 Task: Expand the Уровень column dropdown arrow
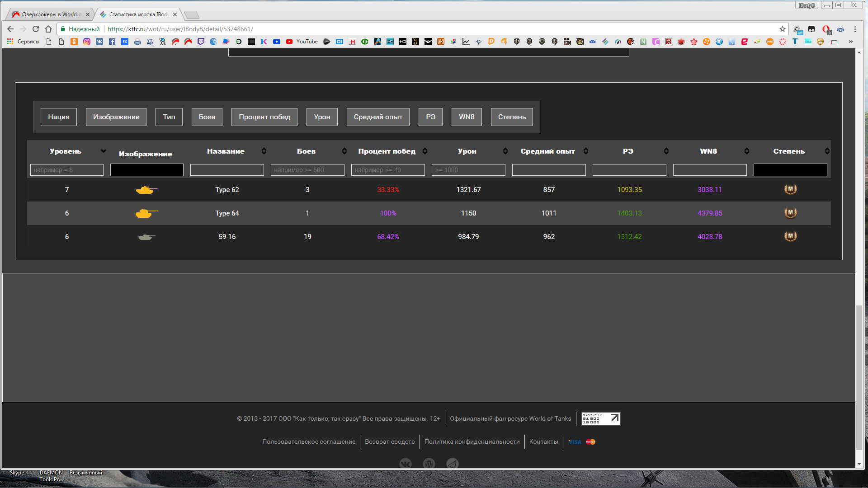(x=104, y=151)
